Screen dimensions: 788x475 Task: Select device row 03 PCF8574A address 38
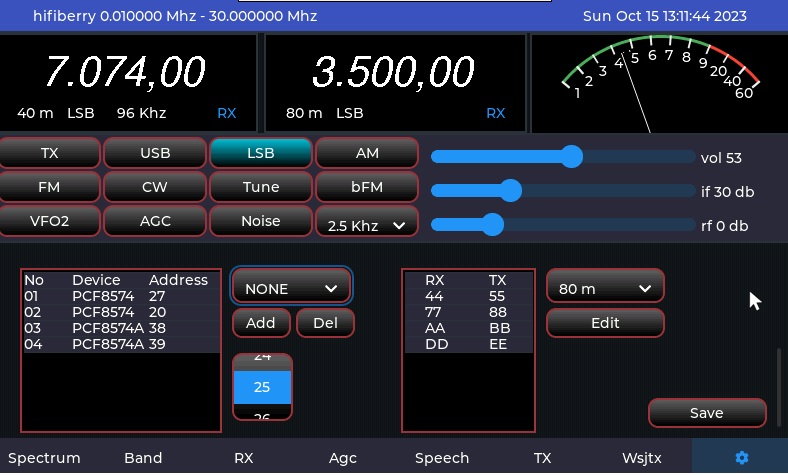(x=121, y=328)
